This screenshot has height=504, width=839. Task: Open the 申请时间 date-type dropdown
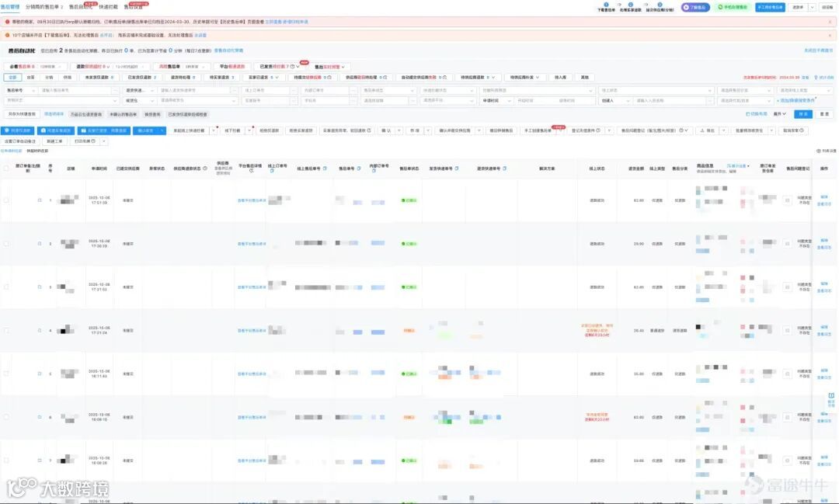pos(497,101)
